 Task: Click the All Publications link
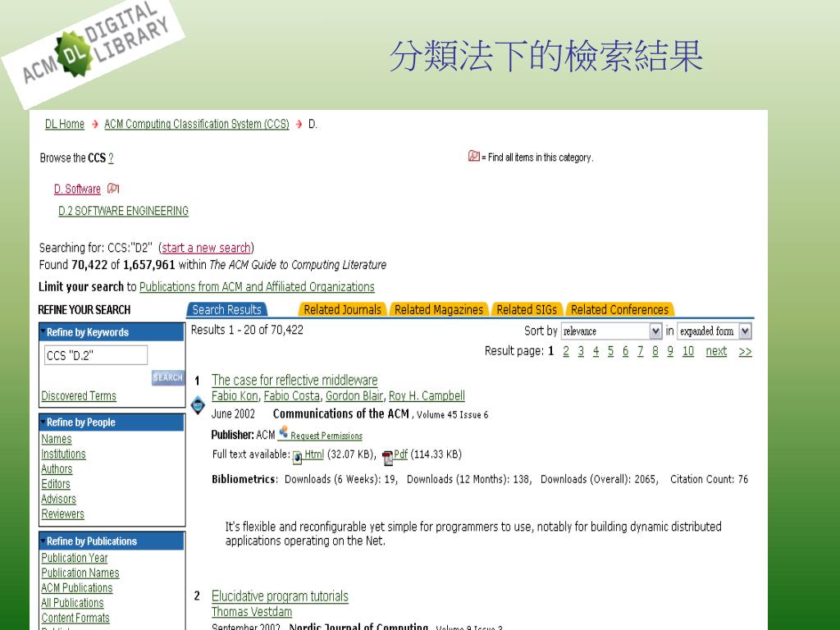[72, 603]
